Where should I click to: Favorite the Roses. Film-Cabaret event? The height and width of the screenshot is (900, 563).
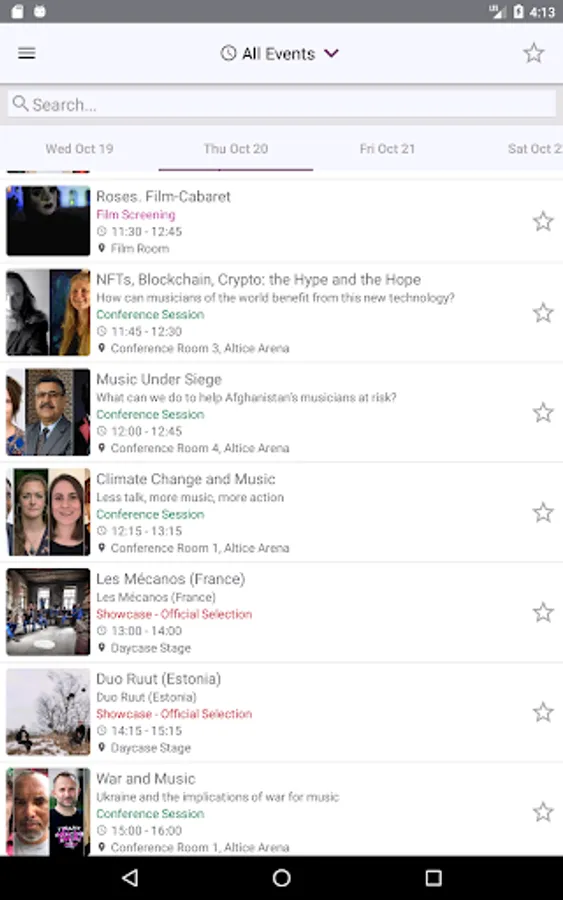point(543,221)
